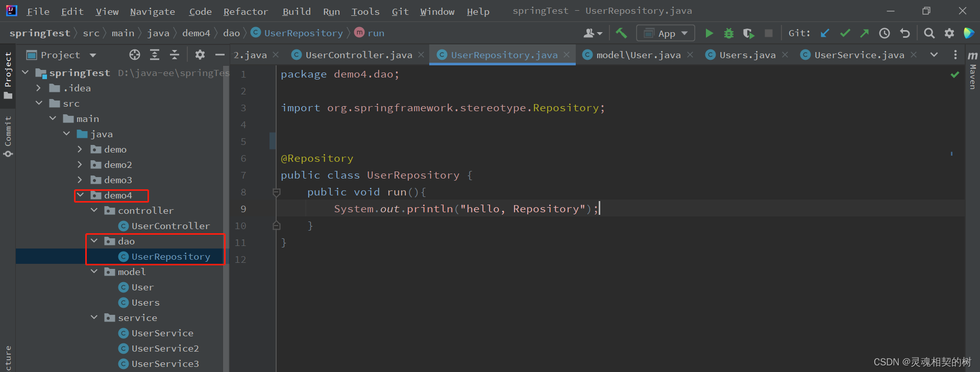Open editor tab options three-dots icon

(x=955, y=55)
